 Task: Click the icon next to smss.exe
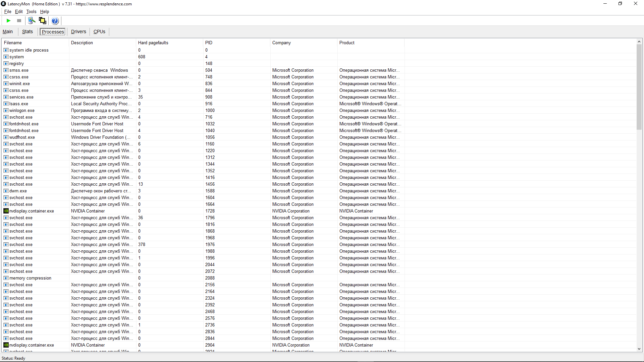point(6,70)
